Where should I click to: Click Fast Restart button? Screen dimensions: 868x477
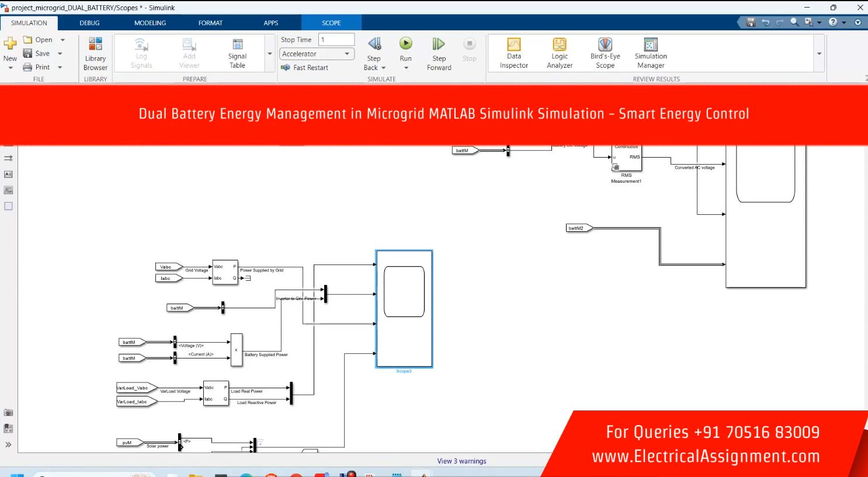[305, 68]
